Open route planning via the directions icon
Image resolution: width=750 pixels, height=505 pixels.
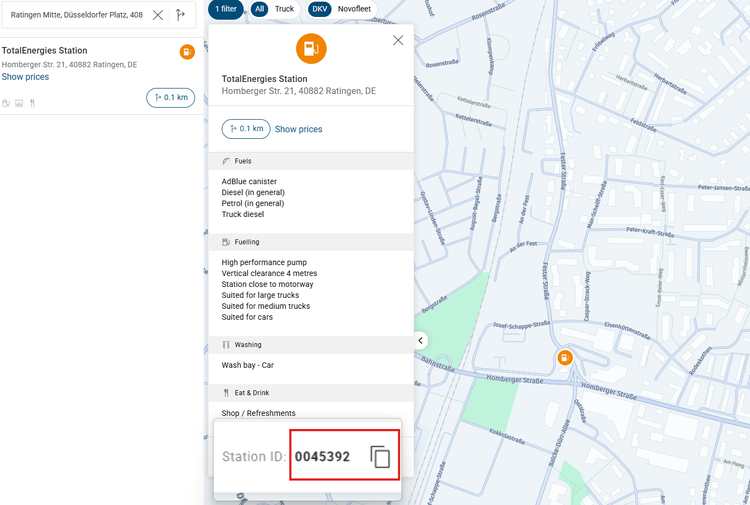click(x=180, y=15)
